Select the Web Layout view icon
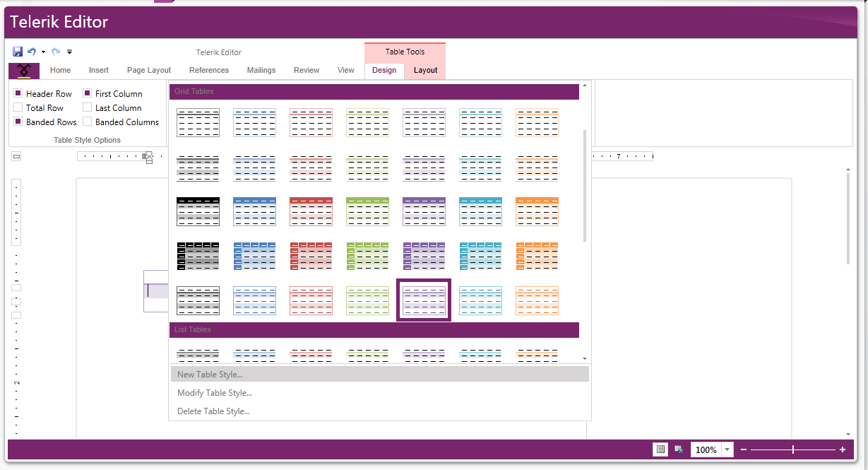 [678, 449]
